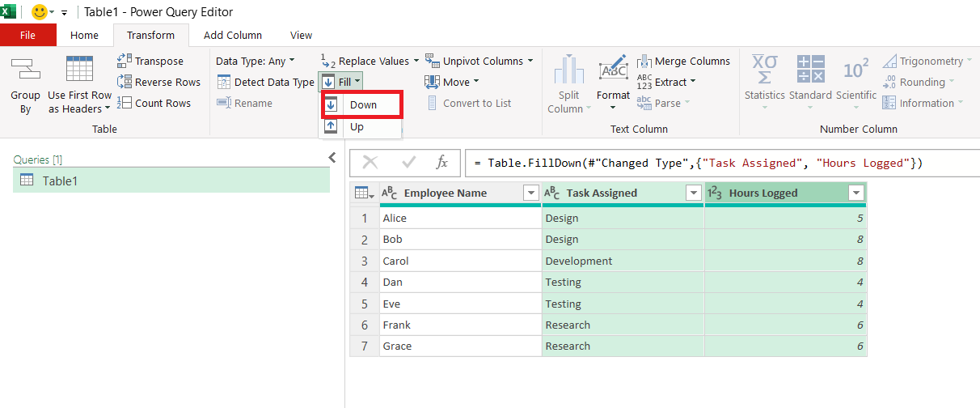Click the cell containing Eve

pyautogui.click(x=460, y=304)
